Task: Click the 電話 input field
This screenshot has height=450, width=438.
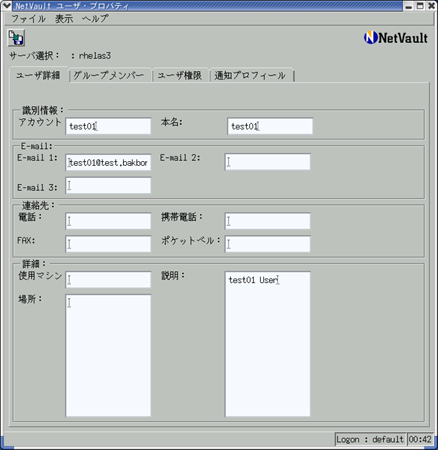Action: pos(108,221)
